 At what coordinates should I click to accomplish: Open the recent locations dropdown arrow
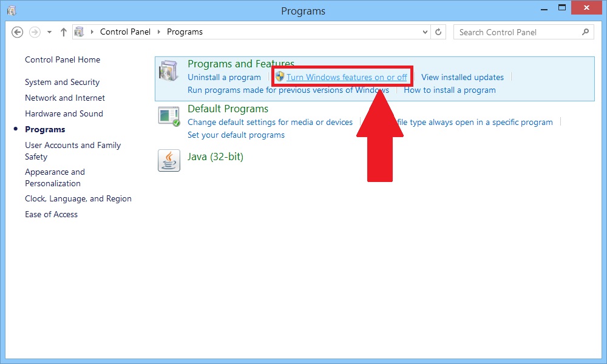(x=50, y=32)
